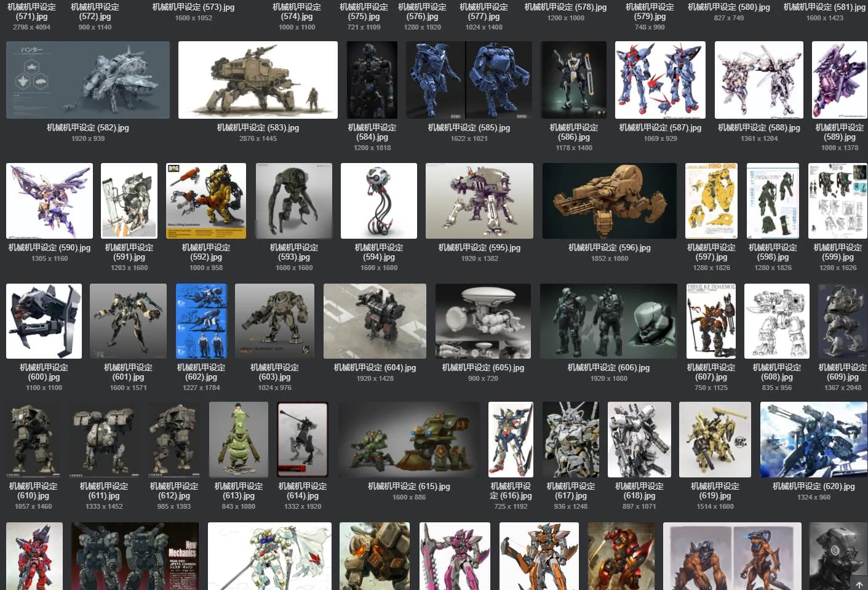Image resolution: width=868 pixels, height=590 pixels.
Task: Open New Mechanics magazine page thumbnail
Action: (135, 556)
